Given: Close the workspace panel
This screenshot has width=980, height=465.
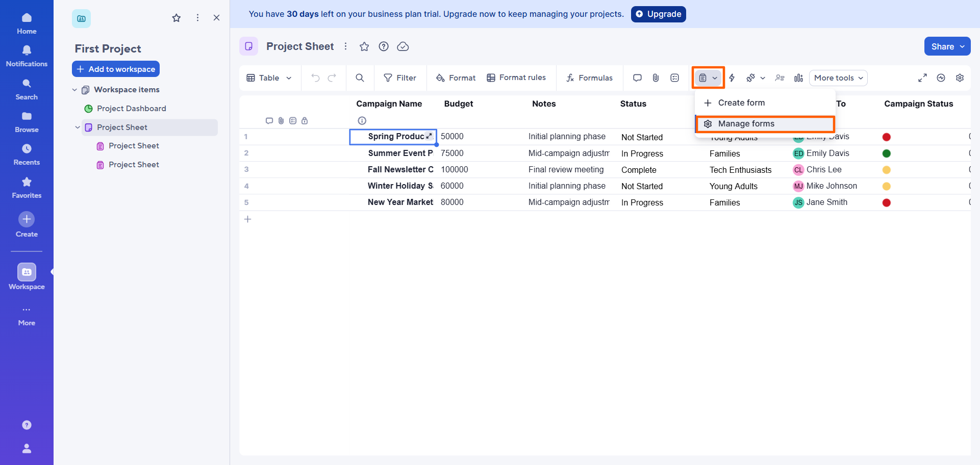Looking at the screenshot, I should pyautogui.click(x=216, y=18).
